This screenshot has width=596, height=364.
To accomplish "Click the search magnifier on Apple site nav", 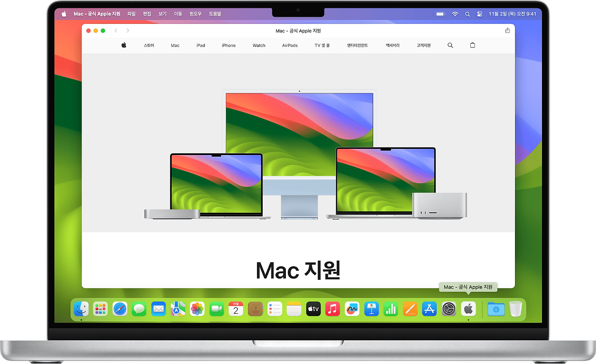I will point(450,46).
